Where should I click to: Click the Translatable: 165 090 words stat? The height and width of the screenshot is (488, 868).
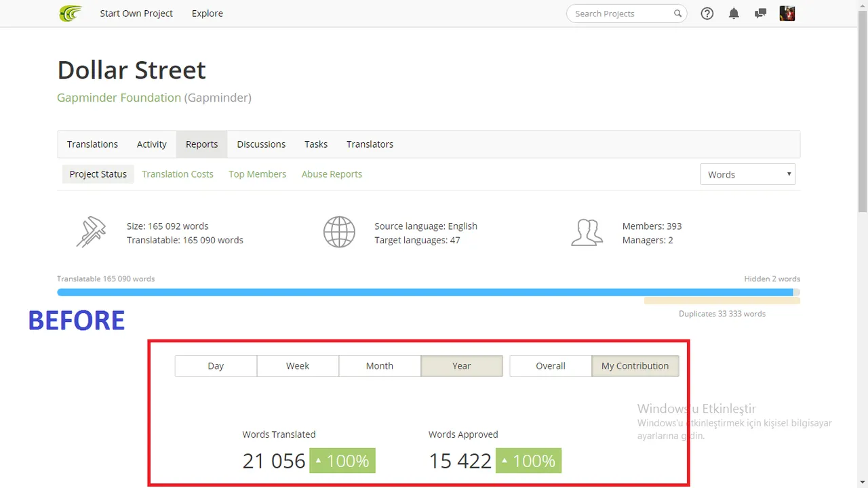pyautogui.click(x=185, y=240)
